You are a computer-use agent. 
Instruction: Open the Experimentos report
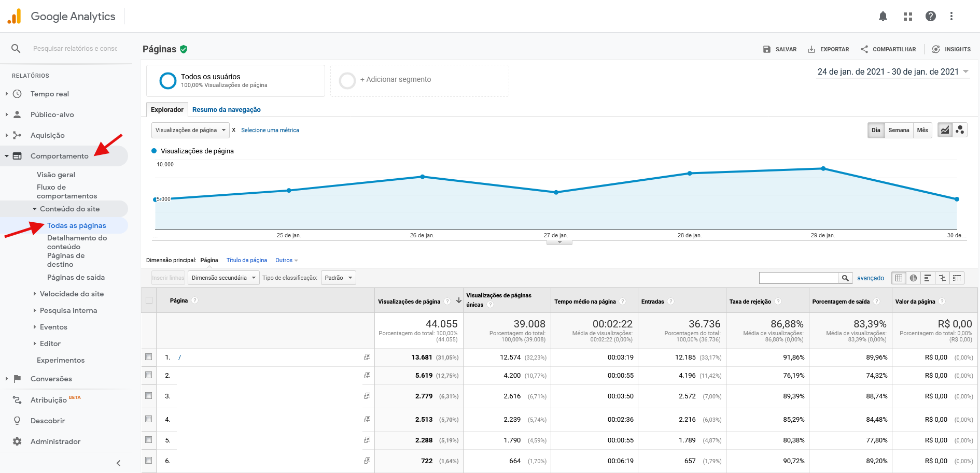pos(61,360)
